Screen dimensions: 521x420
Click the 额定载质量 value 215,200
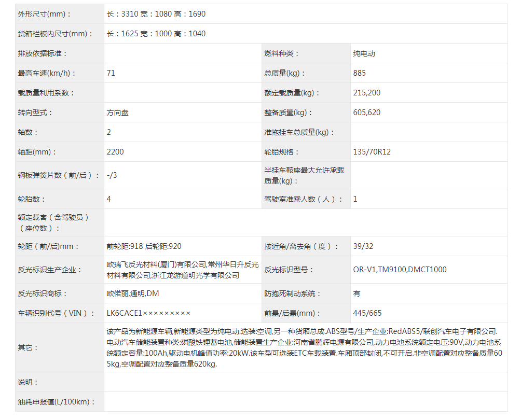[367, 93]
